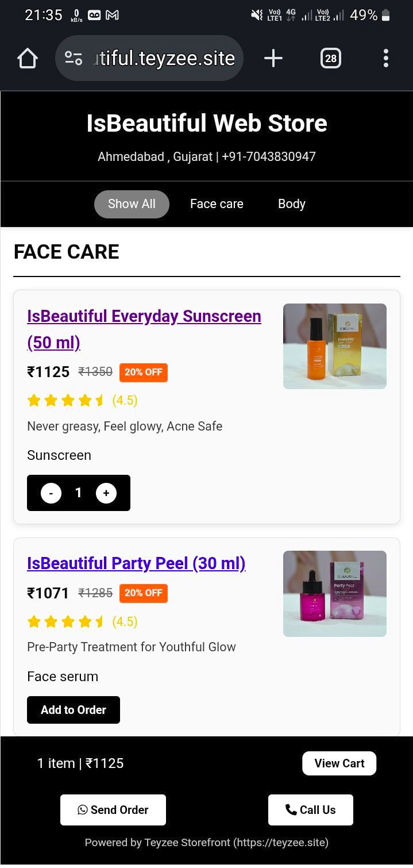
Task: Open IsBeautiful Party Peel product link
Action: pyautogui.click(x=136, y=563)
